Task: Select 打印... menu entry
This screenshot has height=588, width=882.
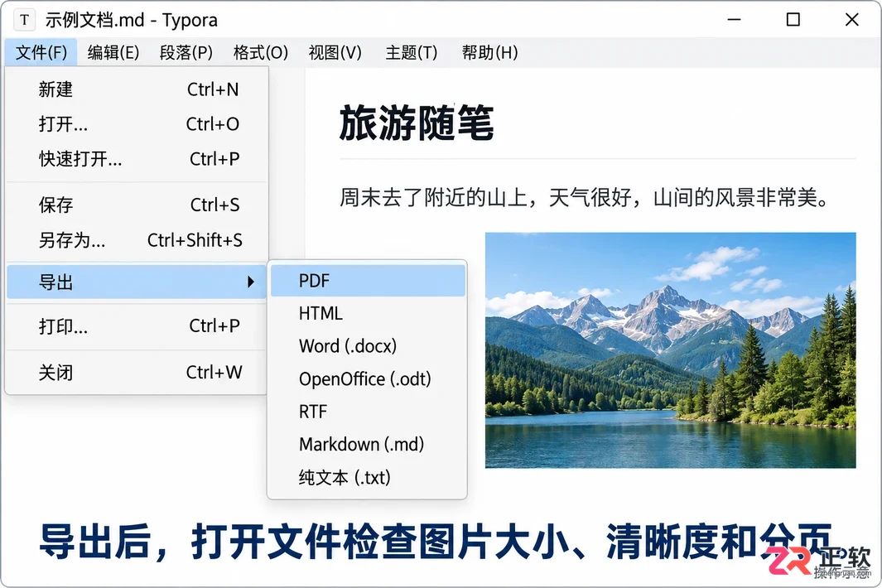Action: pos(137,325)
